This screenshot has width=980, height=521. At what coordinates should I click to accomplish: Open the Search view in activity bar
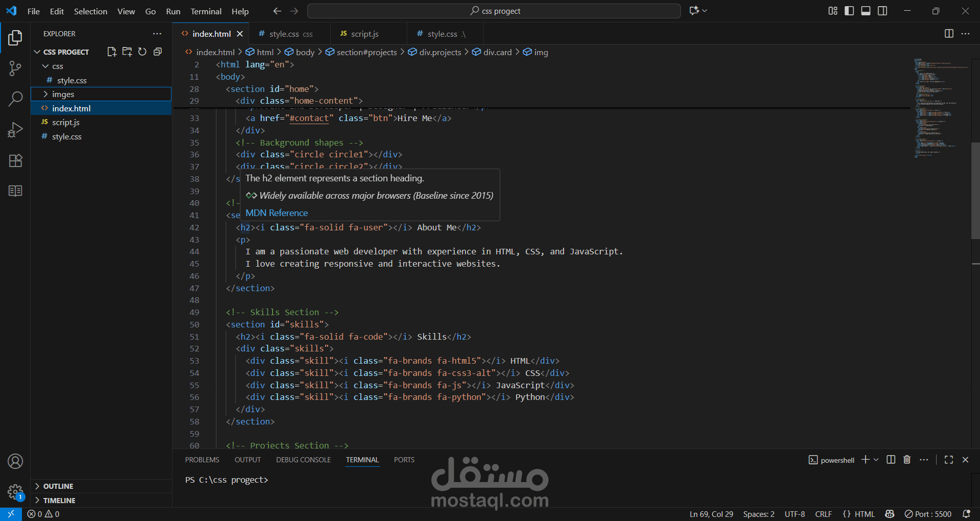tap(15, 99)
